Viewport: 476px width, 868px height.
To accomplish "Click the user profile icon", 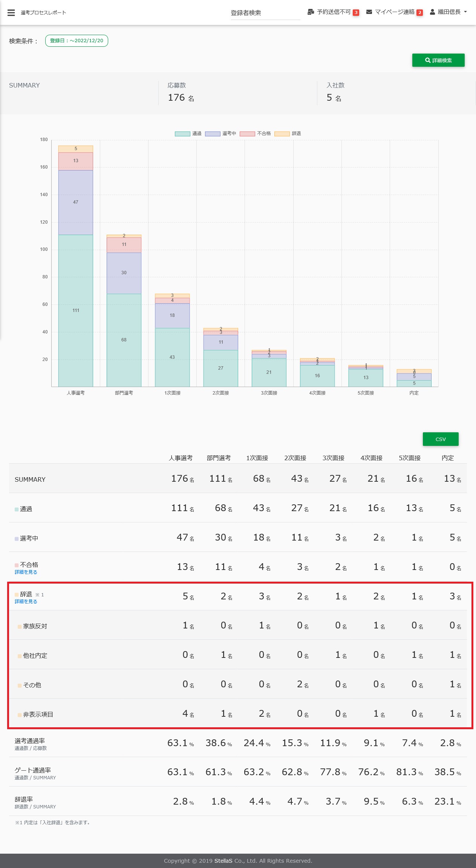I will (432, 12).
